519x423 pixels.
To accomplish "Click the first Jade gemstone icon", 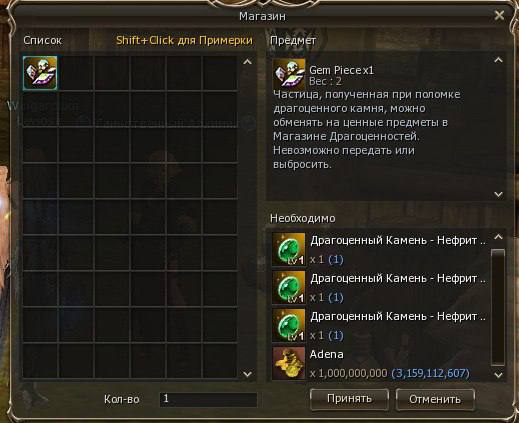I will click(288, 249).
